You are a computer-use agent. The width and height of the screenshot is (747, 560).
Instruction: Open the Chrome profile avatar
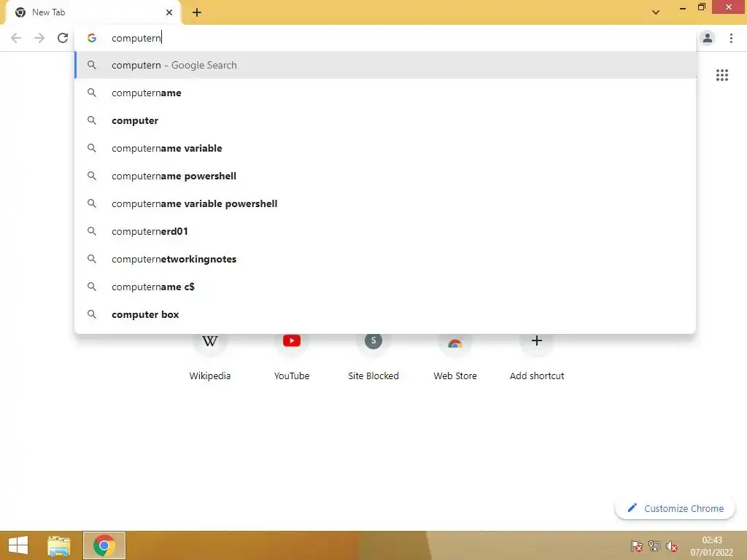point(708,38)
